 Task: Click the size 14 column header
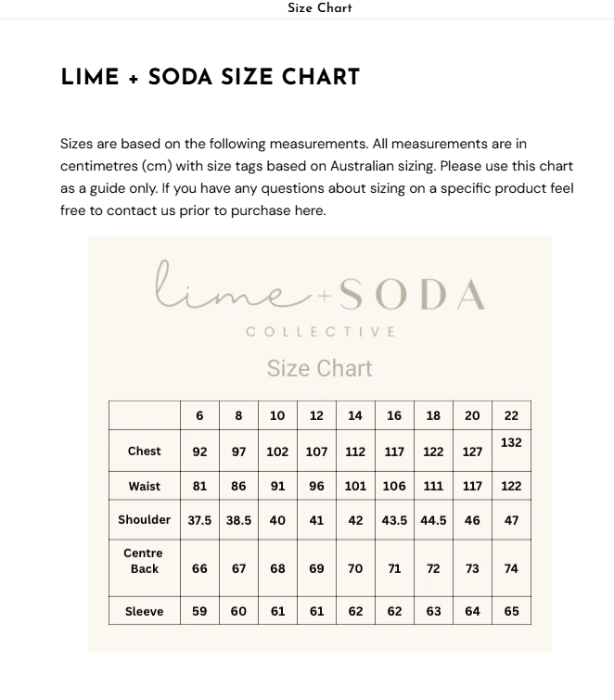[x=355, y=415]
